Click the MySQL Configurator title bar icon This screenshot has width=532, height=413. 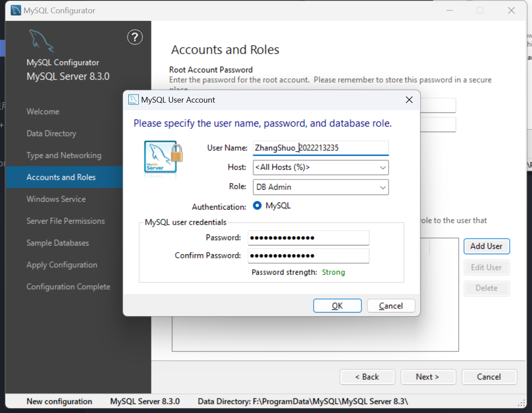16,11
